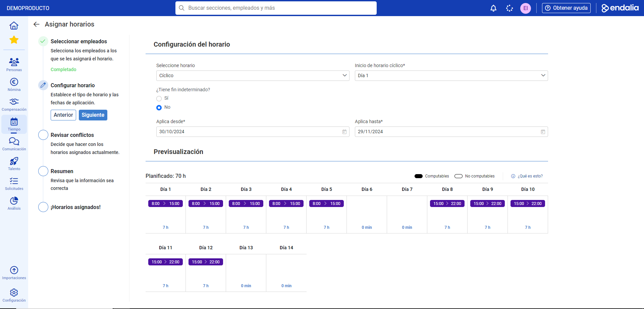Click the Día 8 15:00–22:00 shift chip

point(447,204)
